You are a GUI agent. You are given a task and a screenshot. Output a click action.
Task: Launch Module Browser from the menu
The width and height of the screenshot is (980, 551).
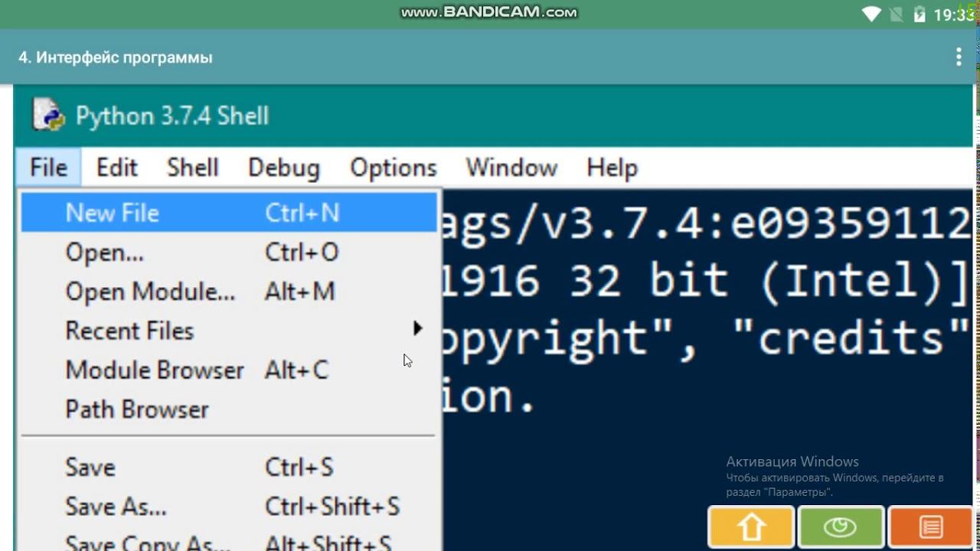(229, 370)
